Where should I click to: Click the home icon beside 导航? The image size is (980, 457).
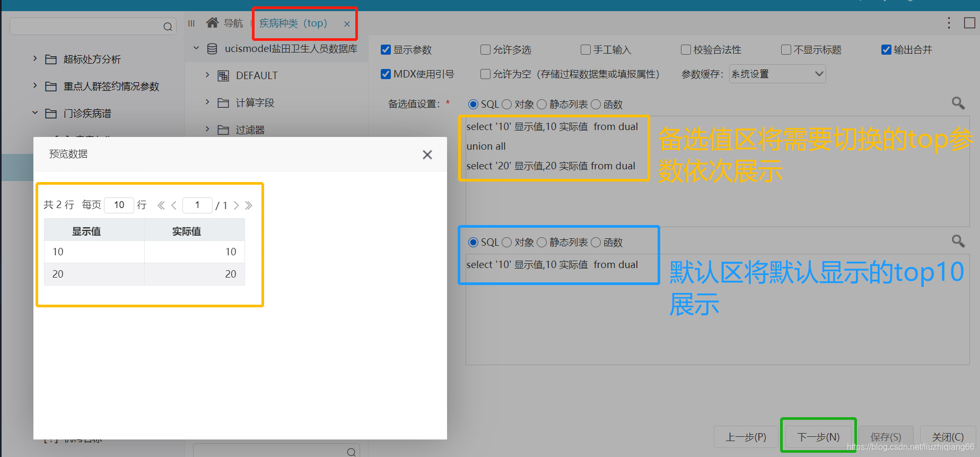pyautogui.click(x=212, y=23)
